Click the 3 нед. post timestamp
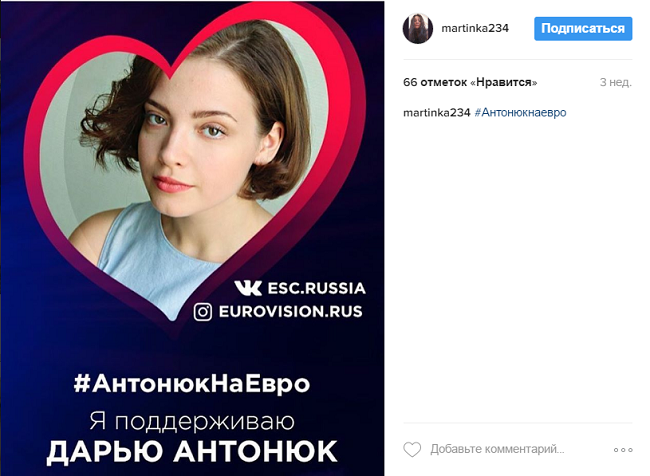Screen dimensions: 650x476 (x=616, y=82)
